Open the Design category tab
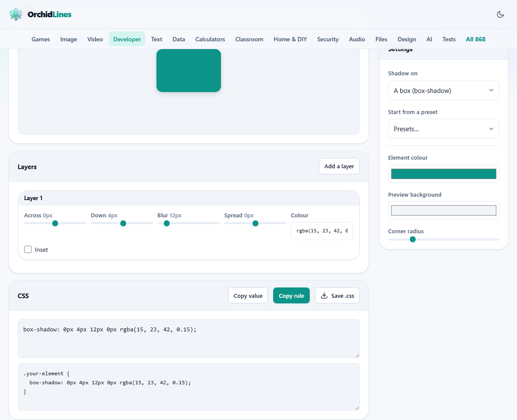517x420 pixels. (x=407, y=39)
